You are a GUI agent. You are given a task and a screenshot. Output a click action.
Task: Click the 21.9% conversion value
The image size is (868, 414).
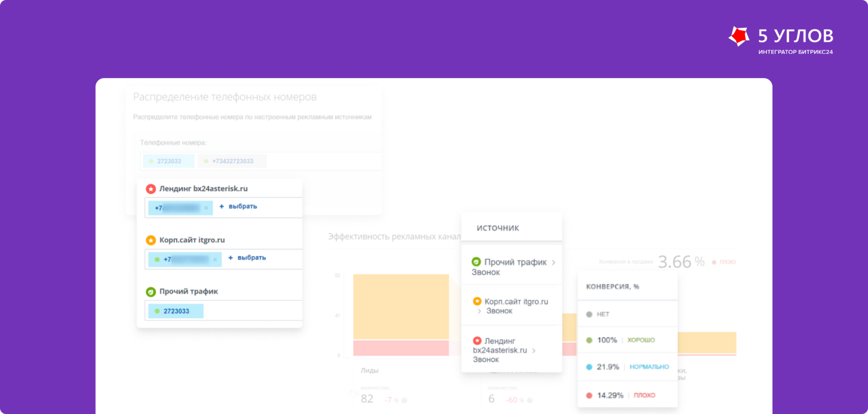coord(608,367)
